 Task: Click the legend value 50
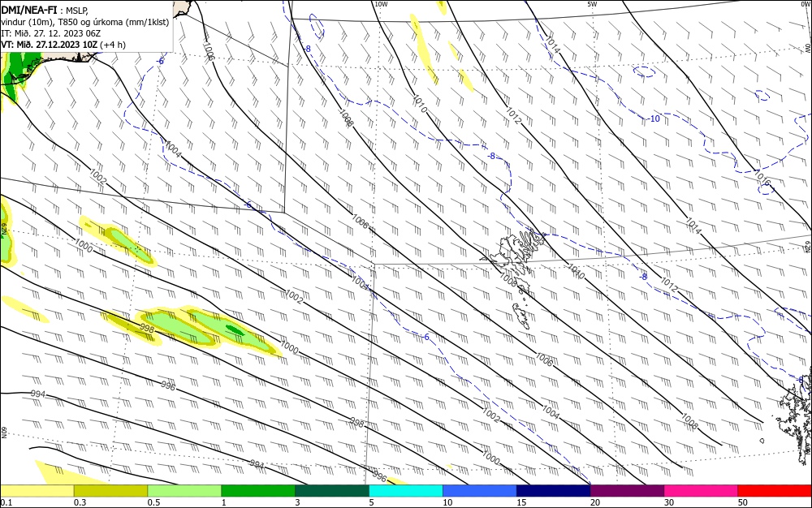743,502
